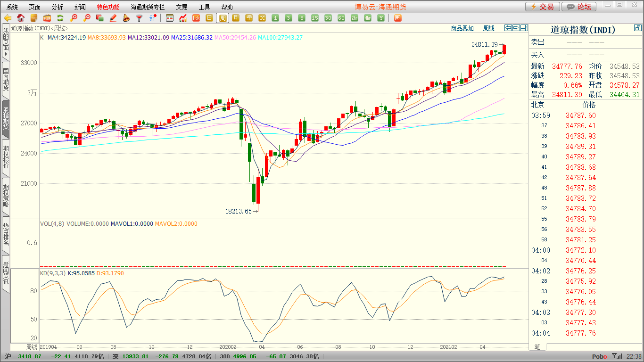Click the green refresh icon
The height and width of the screenshot is (362, 644).
pyautogui.click(x=60, y=18)
